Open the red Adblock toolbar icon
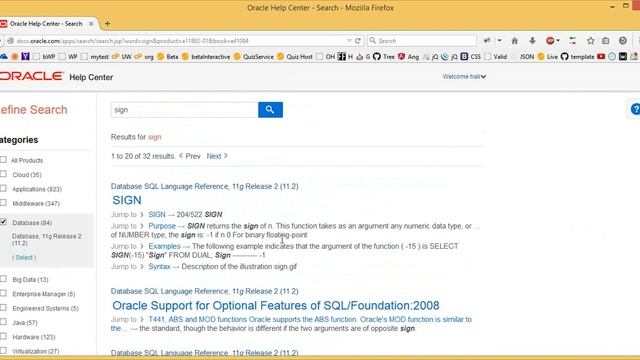This screenshot has height=360, width=640. [x=550, y=41]
